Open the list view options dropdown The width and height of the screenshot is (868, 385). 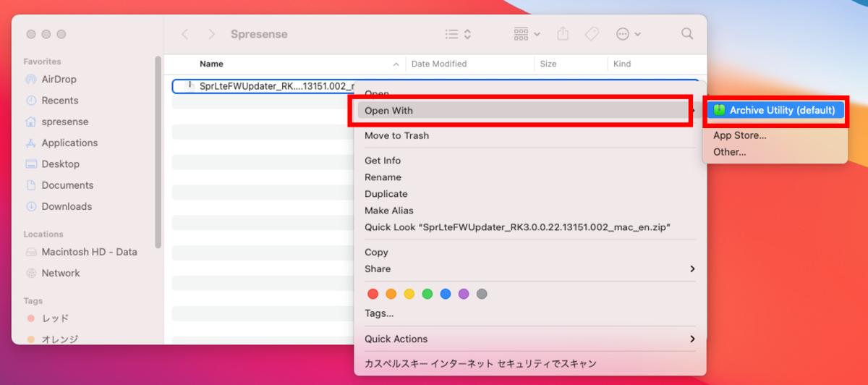coord(458,34)
